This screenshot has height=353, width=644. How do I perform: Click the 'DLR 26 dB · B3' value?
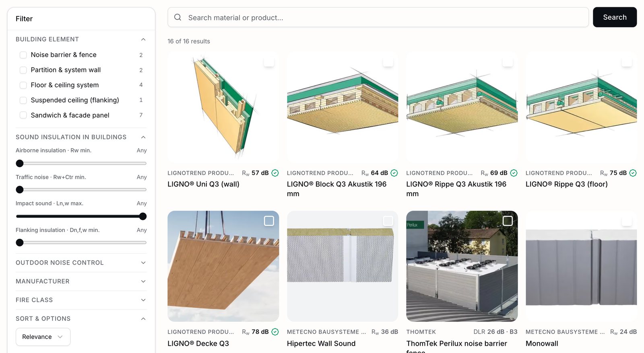(x=495, y=332)
